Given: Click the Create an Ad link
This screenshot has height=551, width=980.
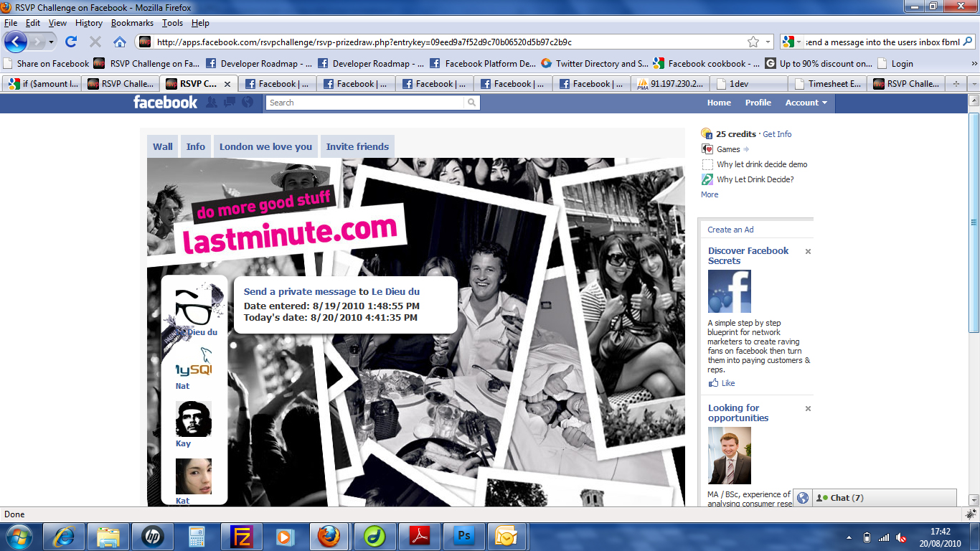Looking at the screenshot, I should tap(730, 230).
